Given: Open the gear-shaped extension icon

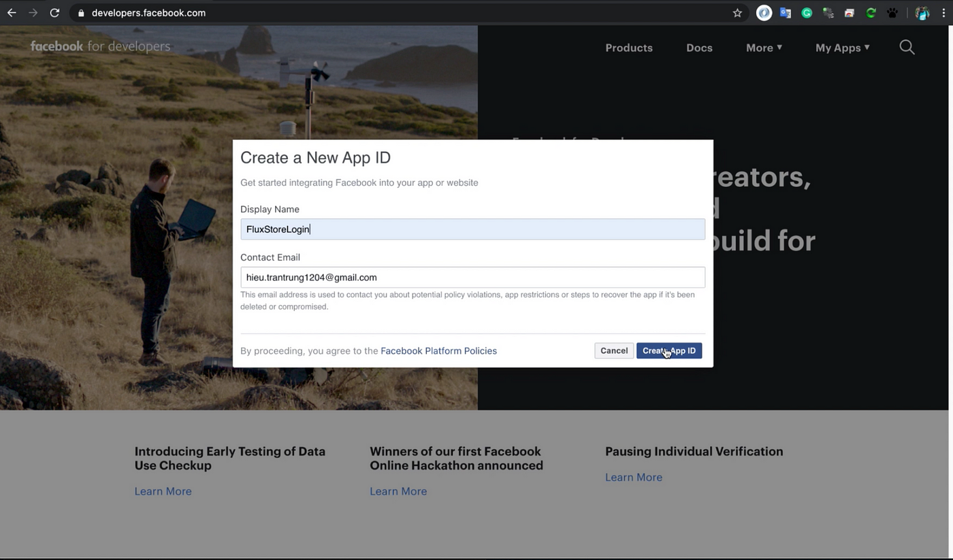Looking at the screenshot, I should click(x=828, y=13).
